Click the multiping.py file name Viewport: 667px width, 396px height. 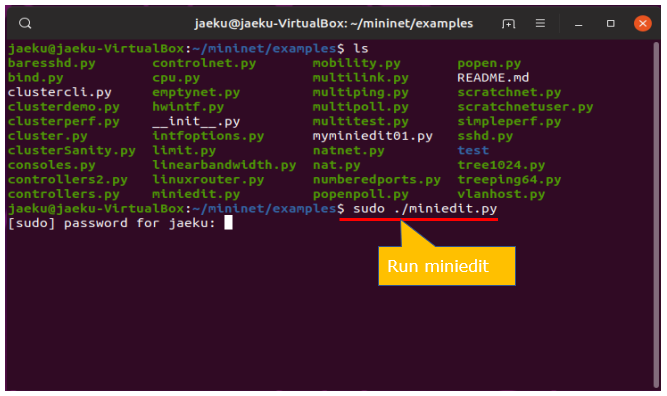pos(361,92)
